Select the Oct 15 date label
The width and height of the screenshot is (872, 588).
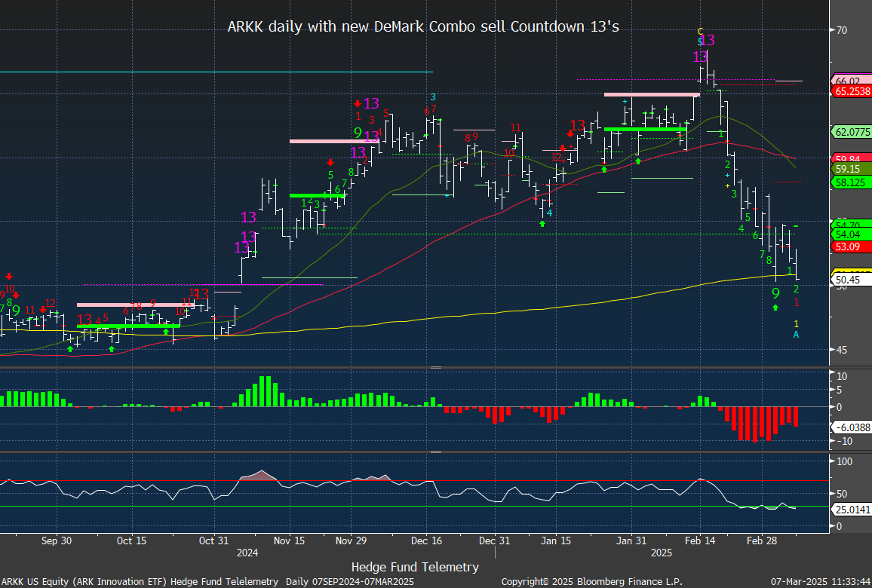[x=131, y=541]
